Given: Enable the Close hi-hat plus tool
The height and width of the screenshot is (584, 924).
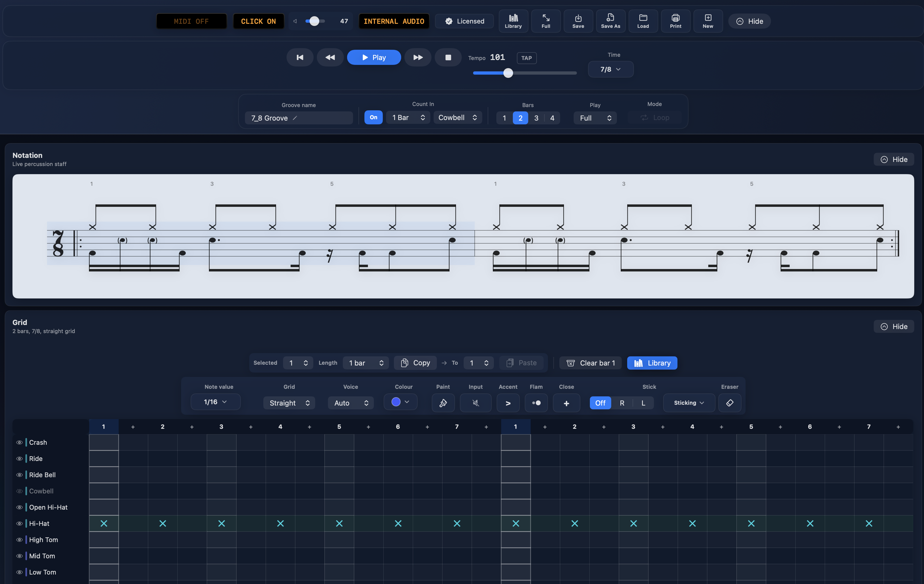Looking at the screenshot, I should (x=566, y=403).
